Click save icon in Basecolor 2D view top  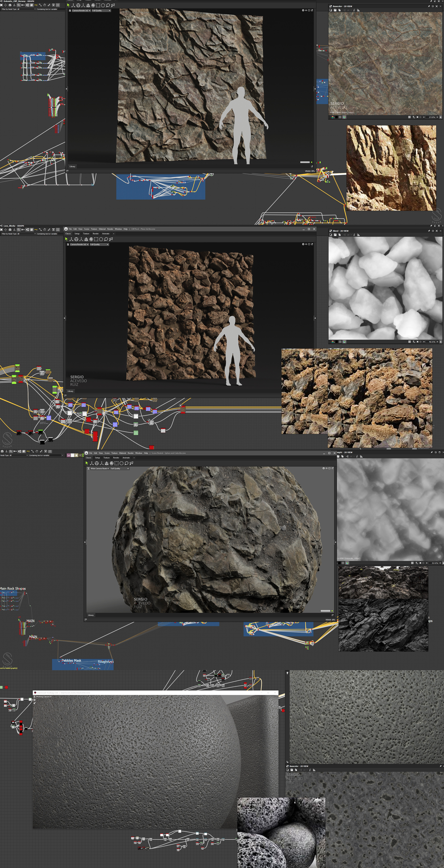click(x=335, y=10)
